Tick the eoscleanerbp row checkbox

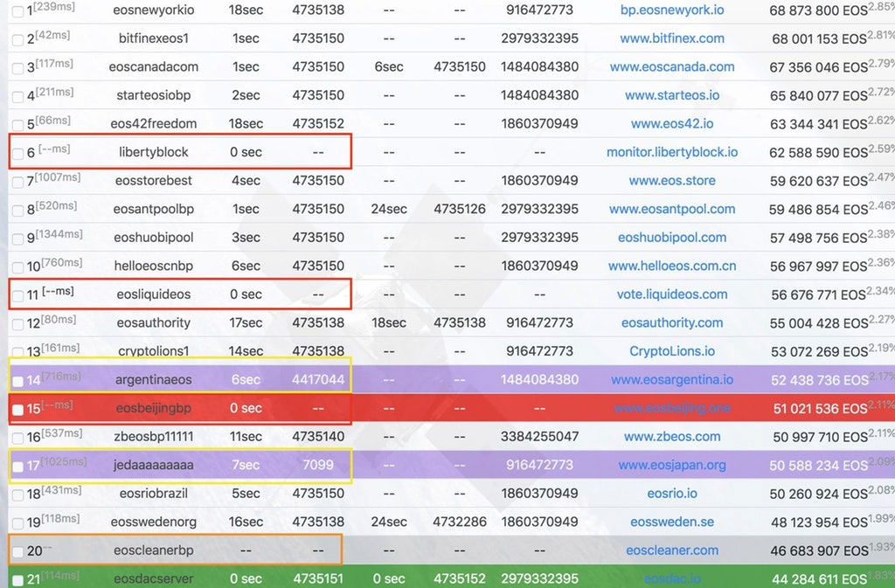(x=17, y=551)
